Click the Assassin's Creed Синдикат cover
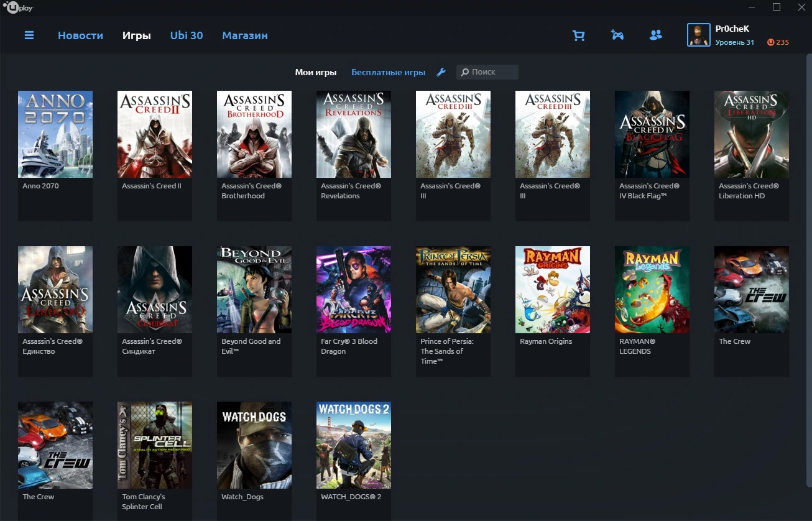The image size is (812, 521). pos(155,290)
